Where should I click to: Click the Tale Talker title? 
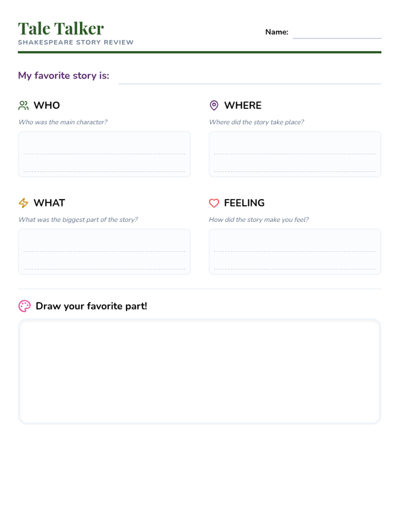(61, 29)
